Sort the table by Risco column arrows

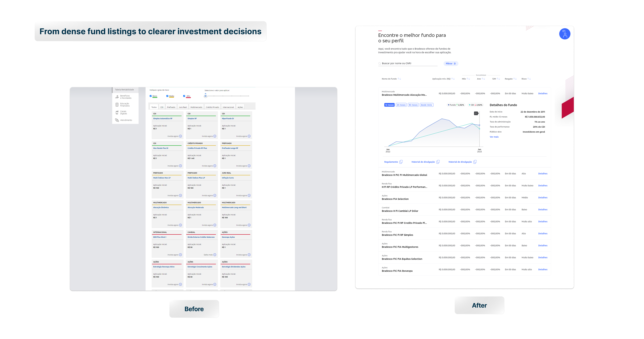(x=529, y=79)
